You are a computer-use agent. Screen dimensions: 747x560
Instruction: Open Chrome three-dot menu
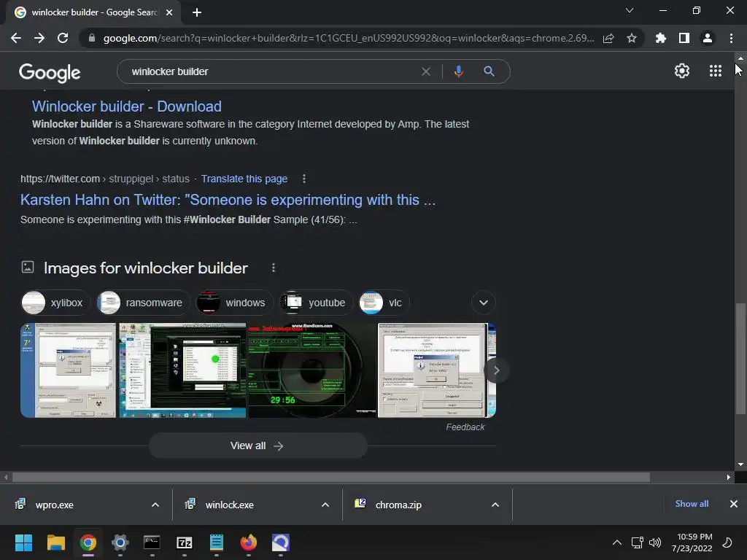click(731, 38)
